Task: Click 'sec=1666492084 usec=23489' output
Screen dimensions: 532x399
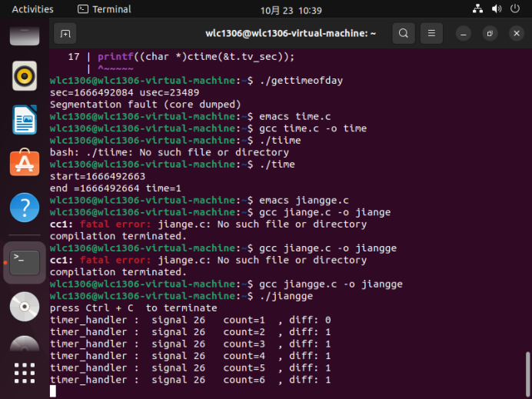Action: [125, 92]
